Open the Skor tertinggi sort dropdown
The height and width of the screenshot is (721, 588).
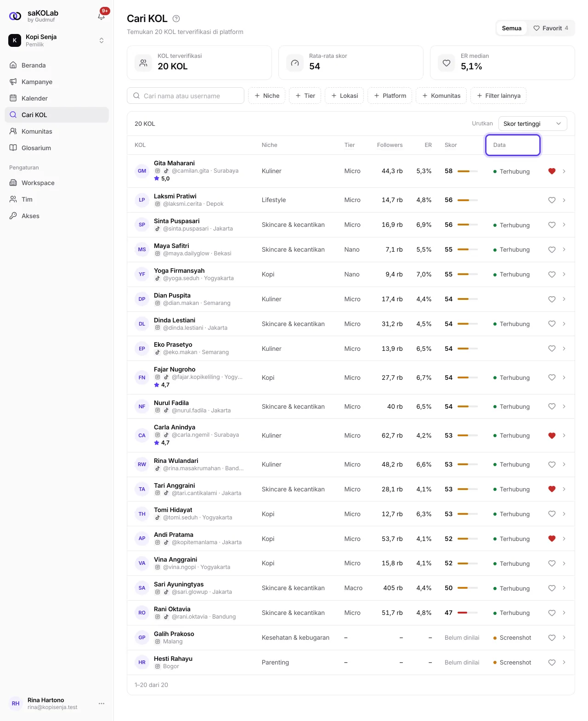tap(532, 124)
